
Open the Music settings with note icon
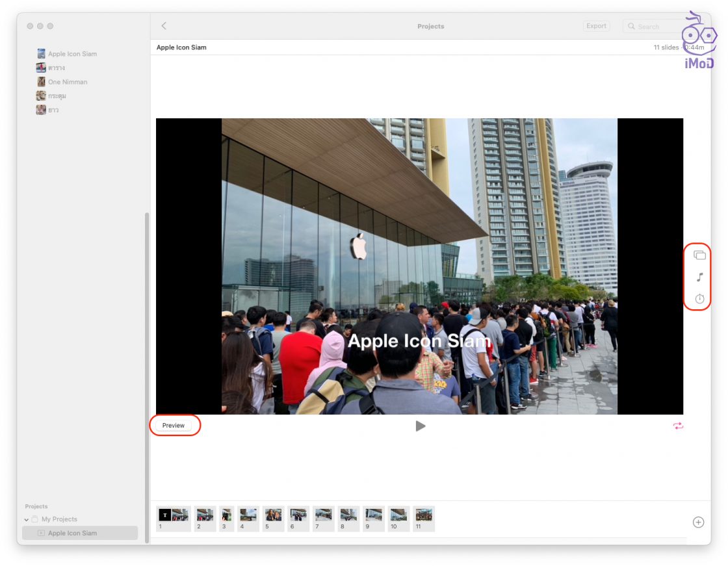click(x=700, y=276)
